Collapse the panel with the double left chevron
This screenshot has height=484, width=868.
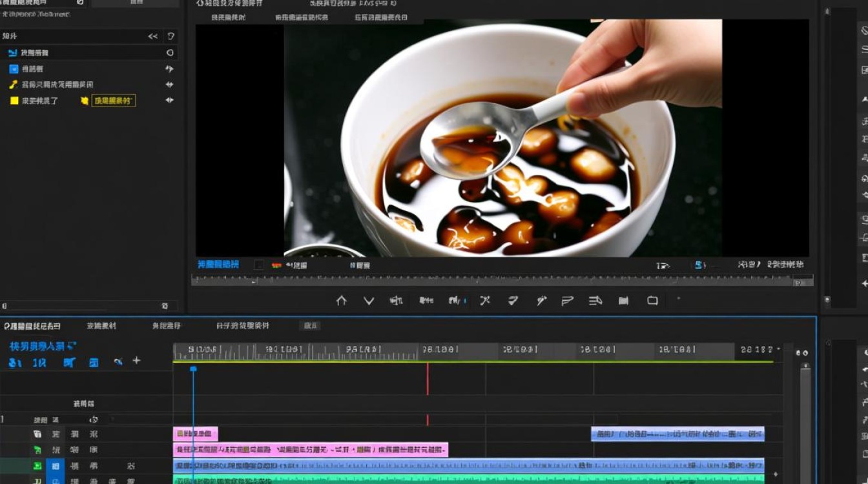coord(153,37)
